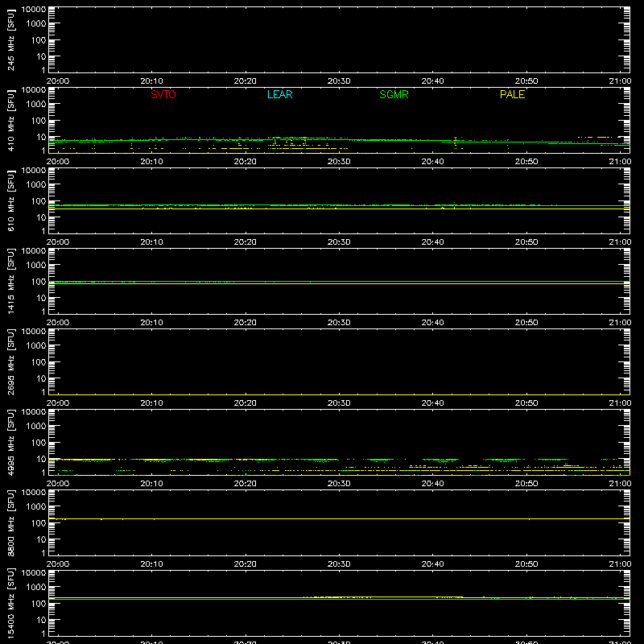This screenshot has height=644, width=644.
Task: Select the 610 MHz [SFU] axis title
Action: point(10,200)
